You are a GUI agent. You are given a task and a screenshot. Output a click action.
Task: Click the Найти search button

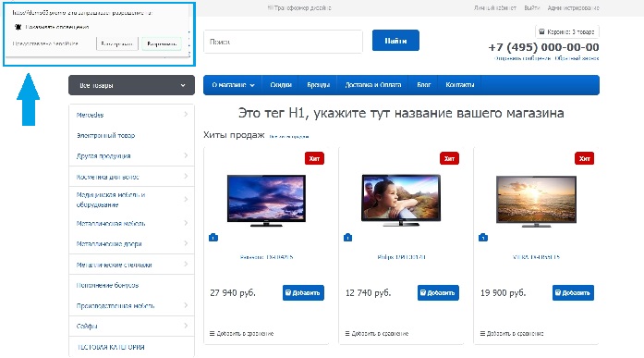(x=395, y=41)
